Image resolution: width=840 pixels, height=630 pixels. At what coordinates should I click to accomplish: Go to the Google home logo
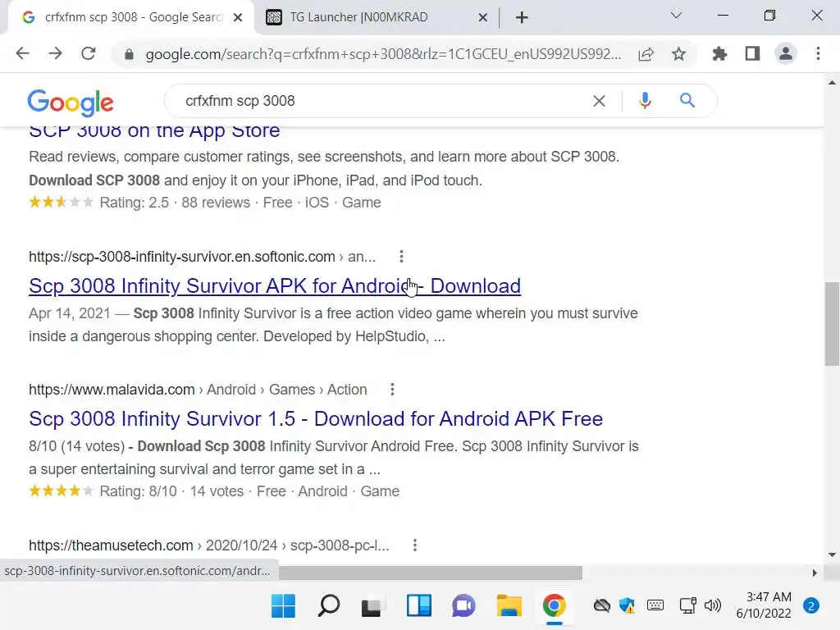71,103
